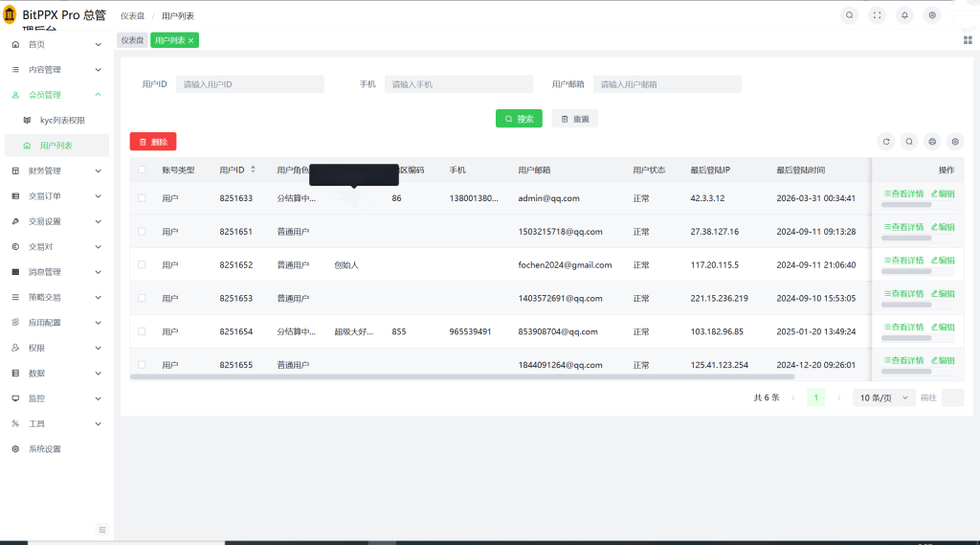
Task: Select all rows with header checkbox
Action: coord(142,170)
